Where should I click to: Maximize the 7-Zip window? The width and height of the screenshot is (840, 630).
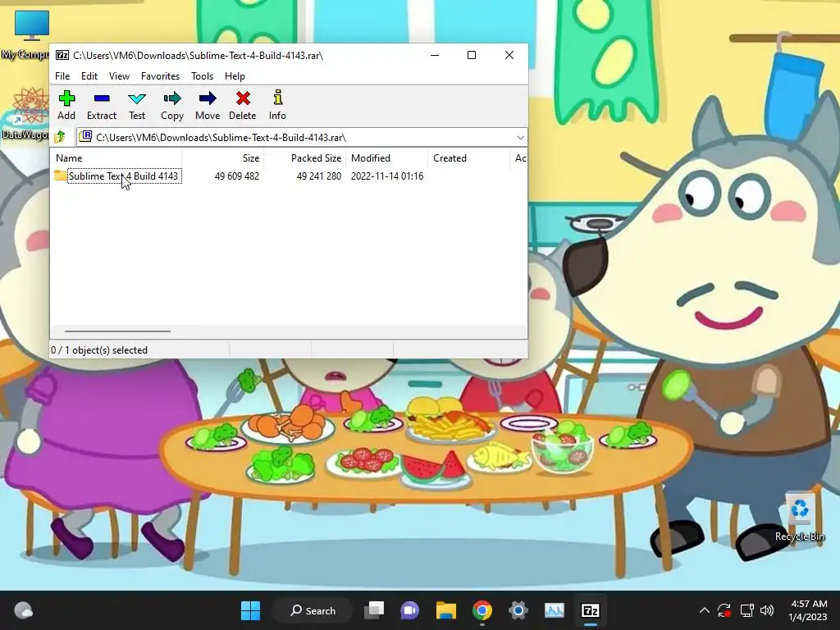472,55
